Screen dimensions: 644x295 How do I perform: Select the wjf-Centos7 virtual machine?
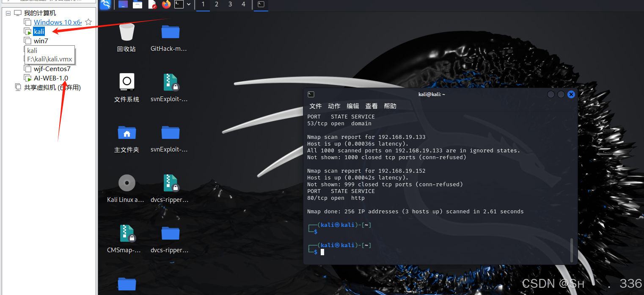point(52,69)
